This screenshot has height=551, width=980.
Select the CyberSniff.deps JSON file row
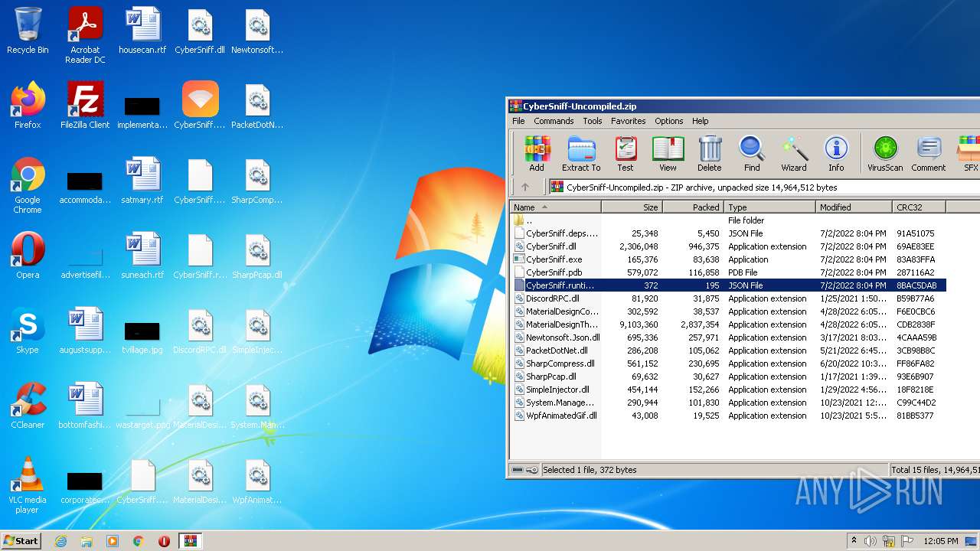tap(730, 233)
